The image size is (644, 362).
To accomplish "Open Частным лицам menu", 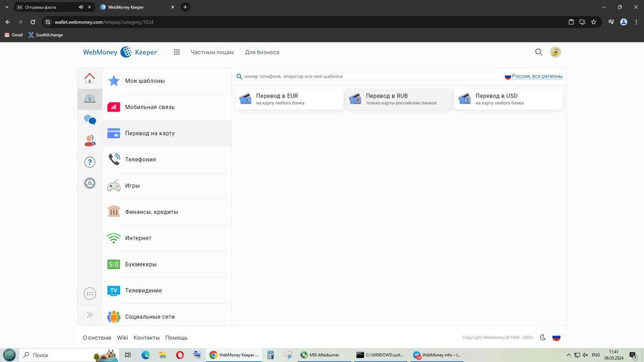I will point(213,52).
